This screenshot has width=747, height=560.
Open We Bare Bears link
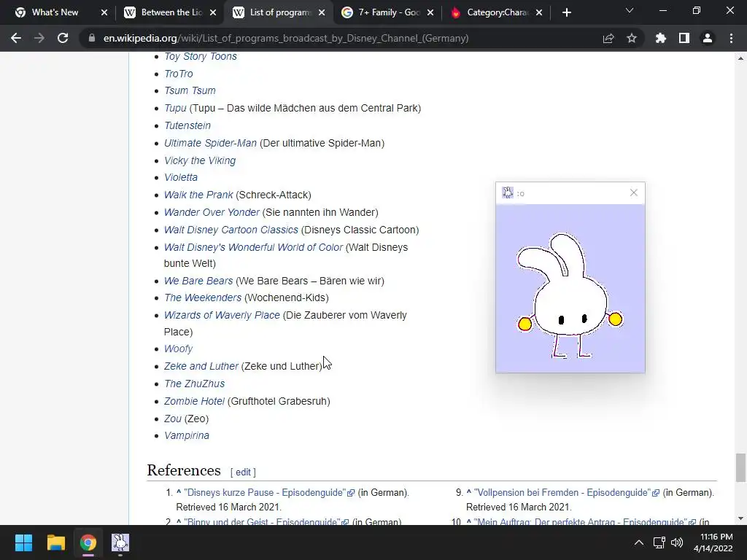pyautogui.click(x=198, y=281)
